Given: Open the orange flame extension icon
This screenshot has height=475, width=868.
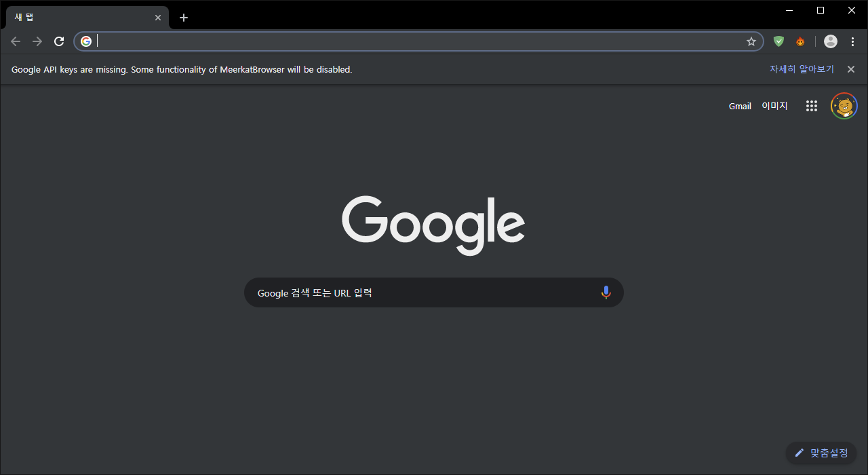Looking at the screenshot, I should click(800, 41).
